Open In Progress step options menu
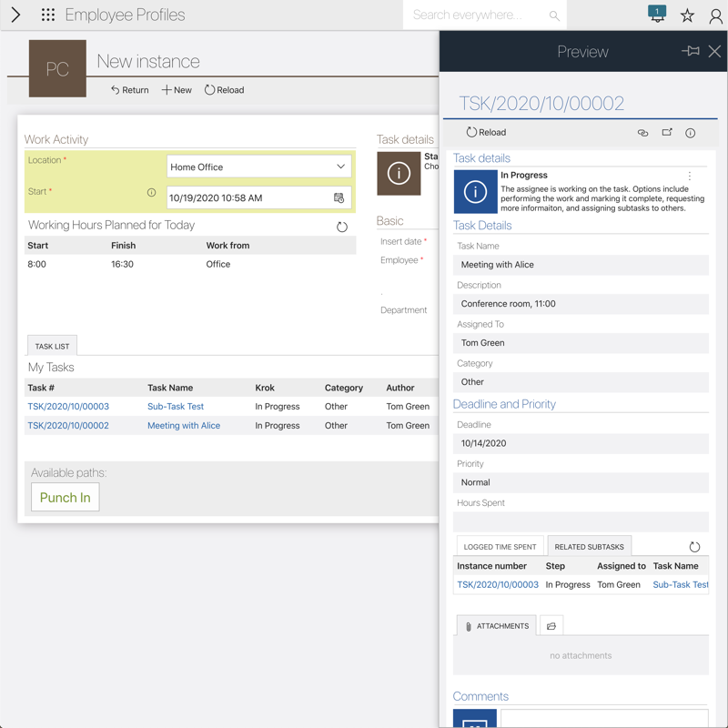Screen dimensions: 728x728 (690, 177)
